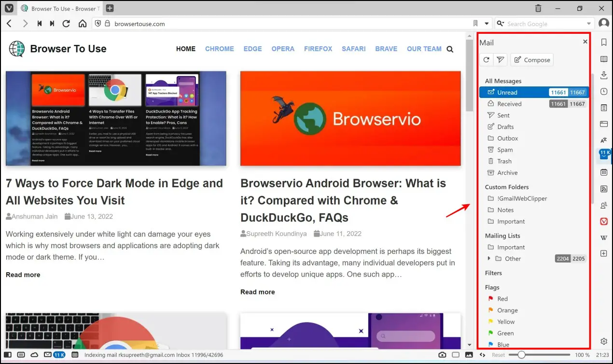The width and height of the screenshot is (613, 364).
Task: Open the Notes side panel
Action: point(604,108)
